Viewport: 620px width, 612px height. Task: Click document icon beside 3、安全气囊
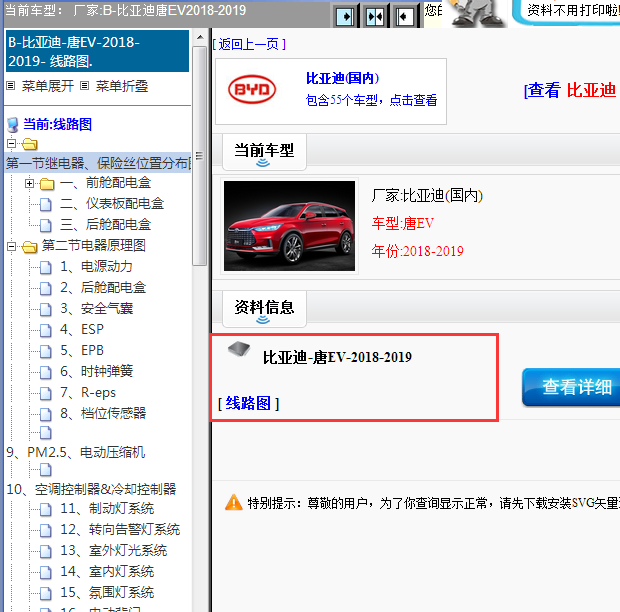(x=45, y=309)
